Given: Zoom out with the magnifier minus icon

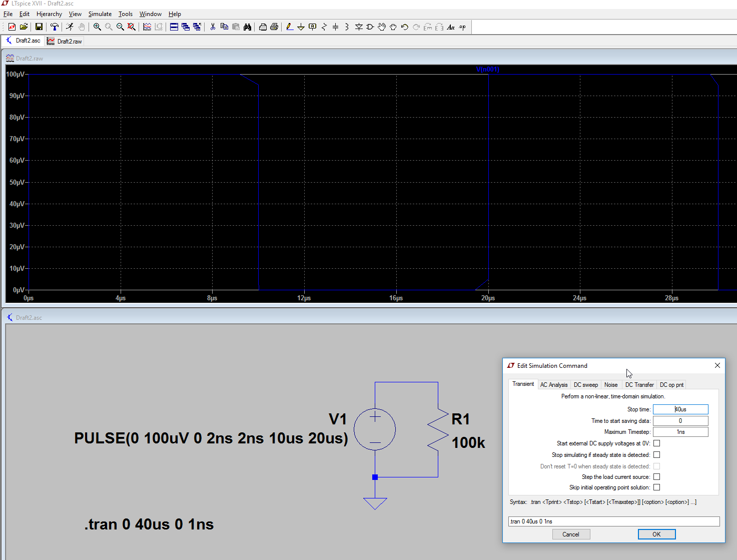Looking at the screenshot, I should [120, 27].
